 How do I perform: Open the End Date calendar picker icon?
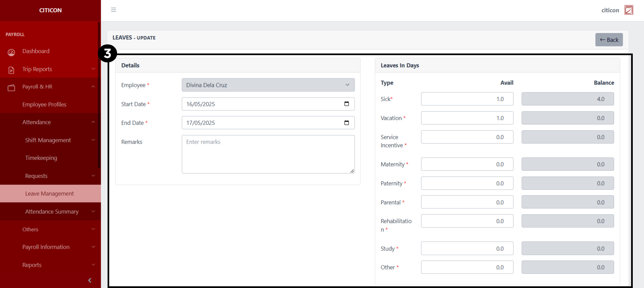(x=347, y=123)
